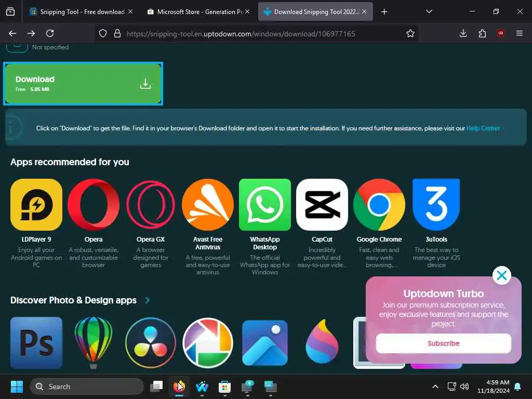This screenshot has width=532, height=399.
Task: Click the green Download button
Action: tap(83, 84)
